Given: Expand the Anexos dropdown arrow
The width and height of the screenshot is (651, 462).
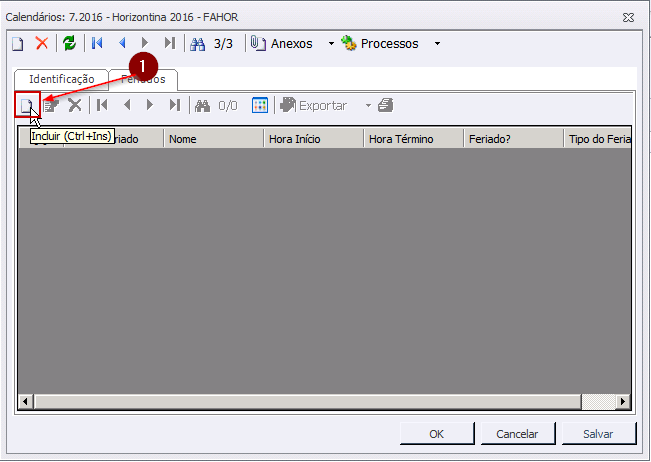Looking at the screenshot, I should (x=332, y=43).
